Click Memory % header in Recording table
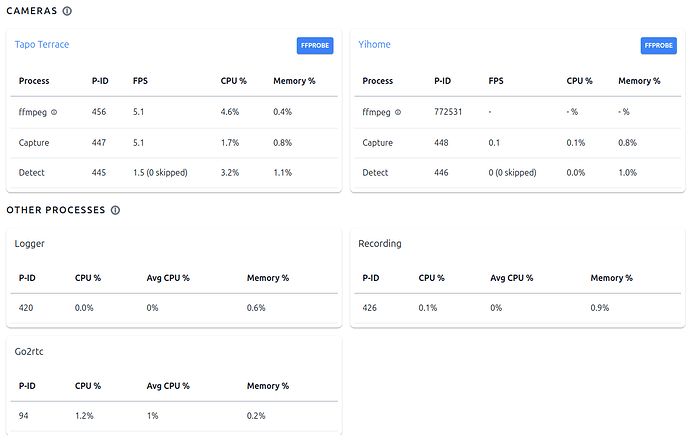Image resolution: width=690 pixels, height=435 pixels. 611,278
